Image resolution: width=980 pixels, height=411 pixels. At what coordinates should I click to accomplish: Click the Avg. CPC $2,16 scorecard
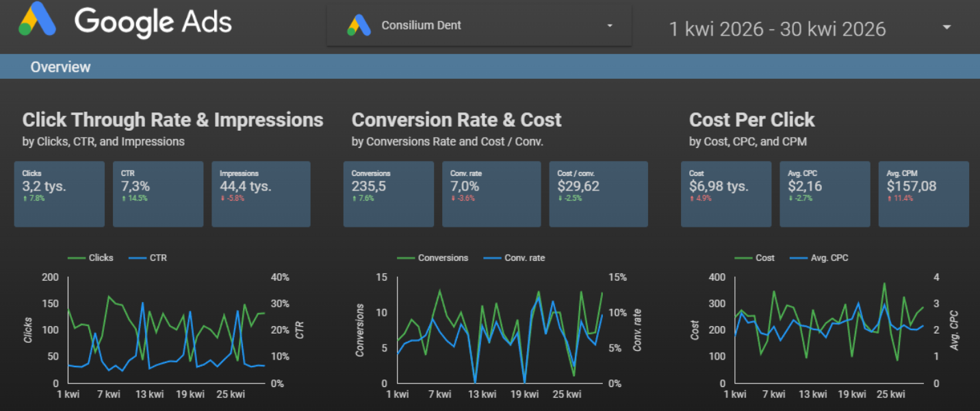(825, 194)
